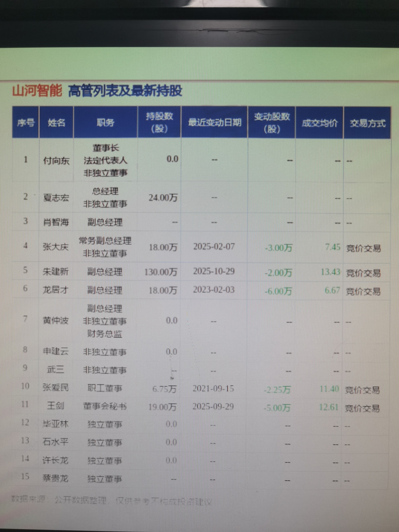Click the 最近变动日期 column header
The image size is (399, 532).
point(215,122)
